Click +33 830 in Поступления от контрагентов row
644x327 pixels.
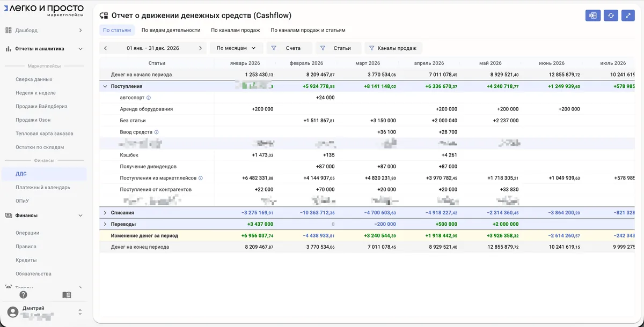(509, 189)
